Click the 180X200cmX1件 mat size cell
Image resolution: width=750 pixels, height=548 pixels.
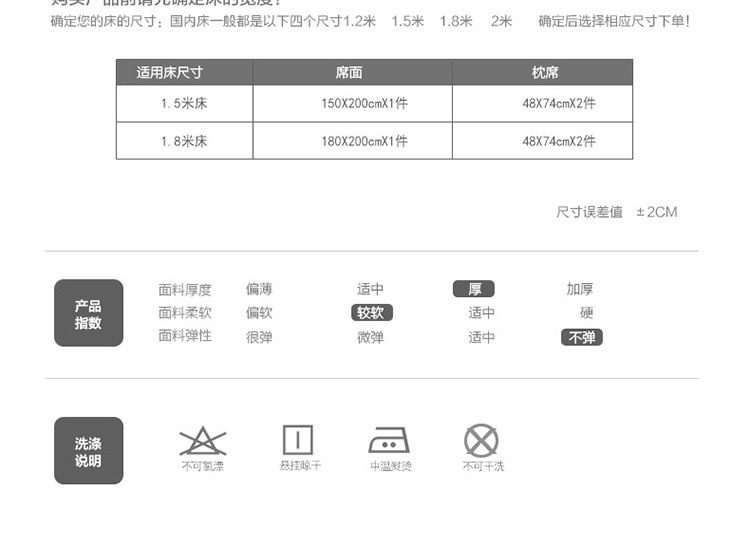click(364, 141)
